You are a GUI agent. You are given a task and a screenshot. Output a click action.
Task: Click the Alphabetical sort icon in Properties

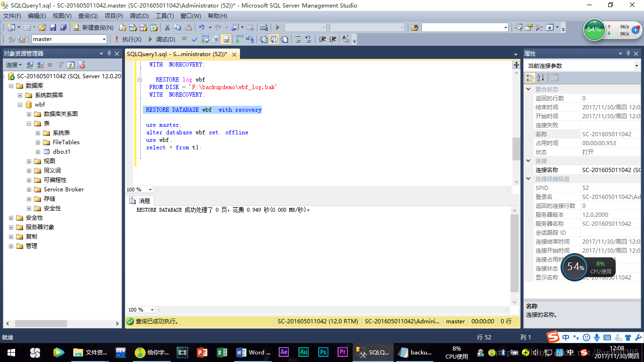point(540,77)
